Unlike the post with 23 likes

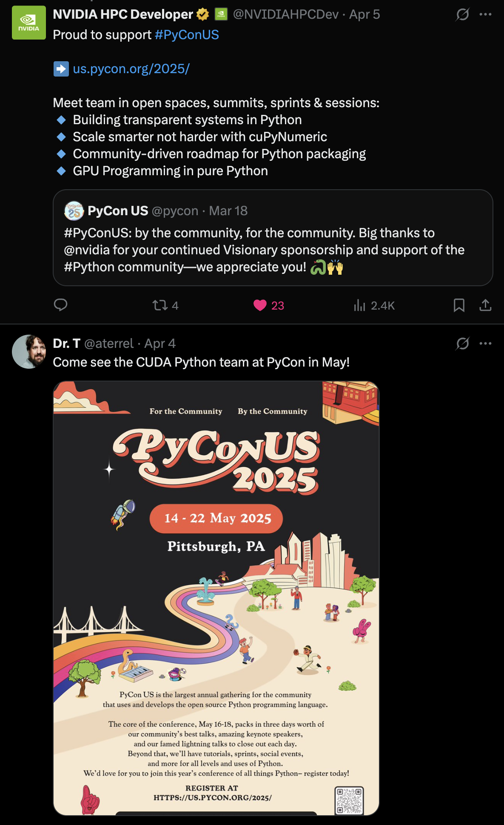(260, 305)
